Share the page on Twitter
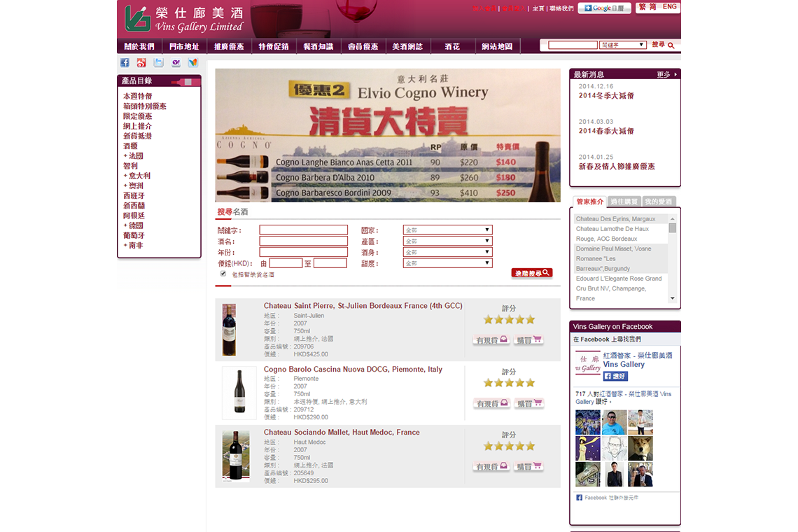Viewport: 798px width, 532px height. [159, 62]
